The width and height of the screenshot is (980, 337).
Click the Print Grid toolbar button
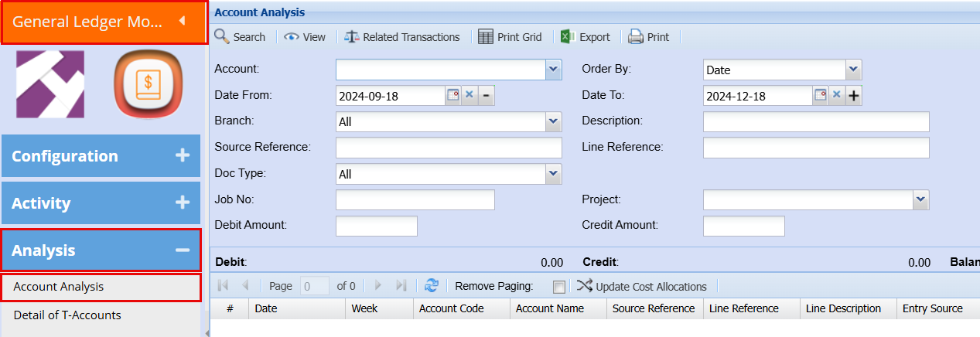click(510, 36)
